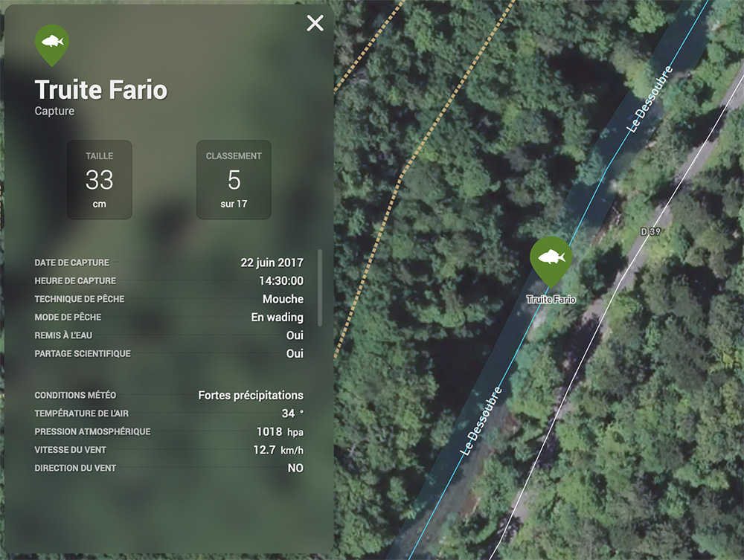Viewport: 744px width, 560px height.
Task: Select the Truite Fario map marker
Action: point(551,261)
